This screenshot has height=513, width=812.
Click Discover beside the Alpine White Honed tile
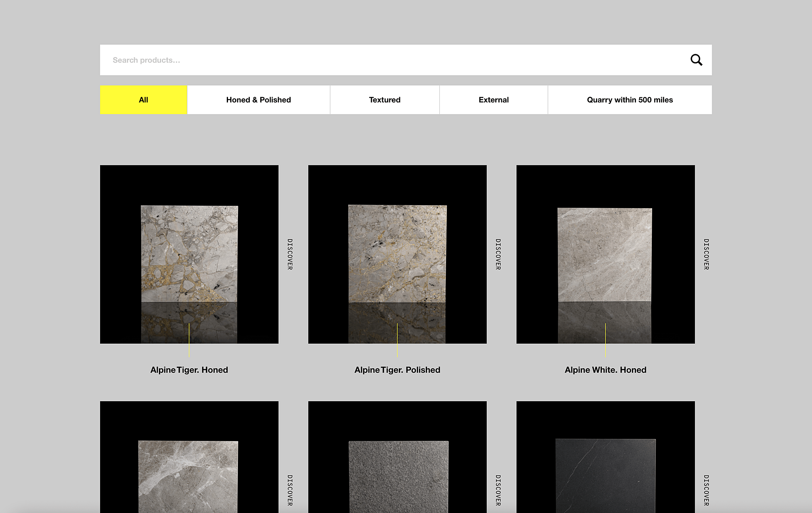tap(706, 254)
